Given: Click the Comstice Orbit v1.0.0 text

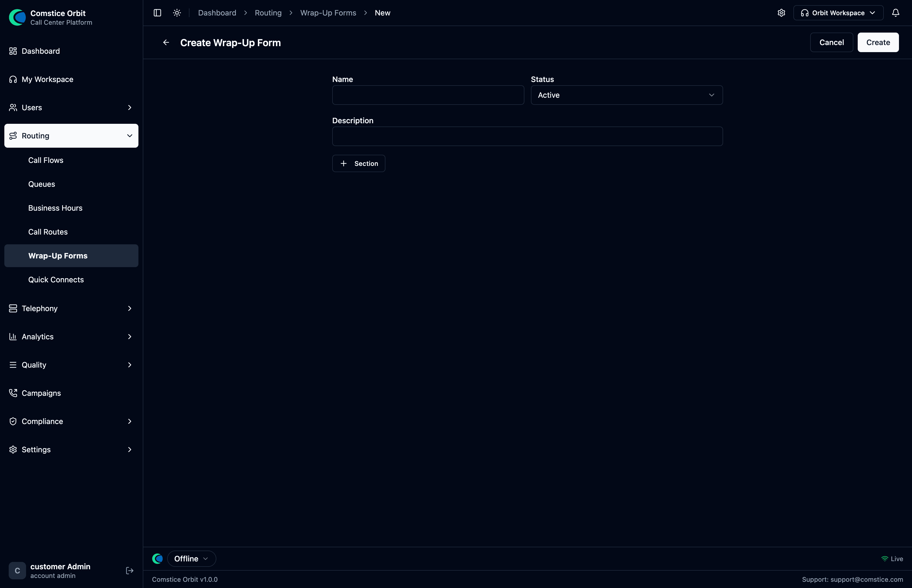Looking at the screenshot, I should point(185,580).
